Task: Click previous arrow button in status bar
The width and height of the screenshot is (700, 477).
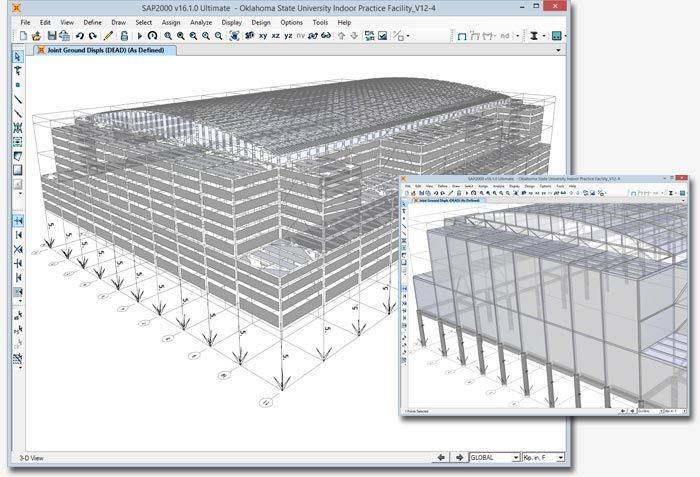Action: (441, 457)
